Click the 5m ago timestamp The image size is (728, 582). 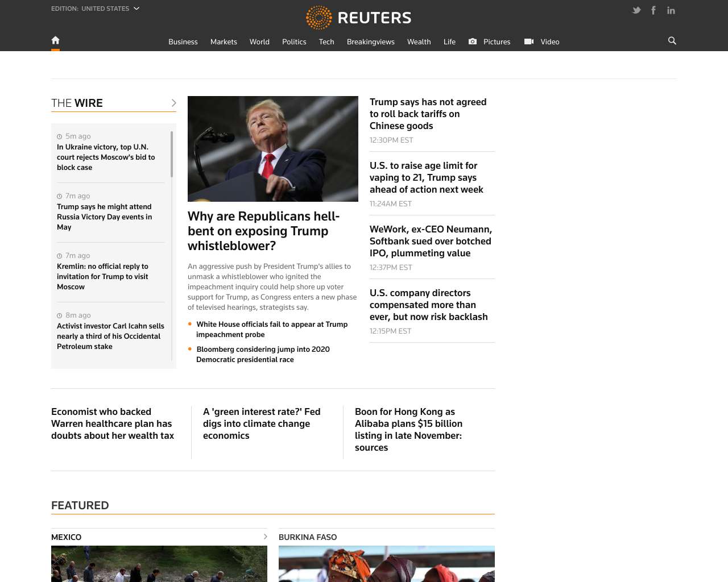(78, 136)
